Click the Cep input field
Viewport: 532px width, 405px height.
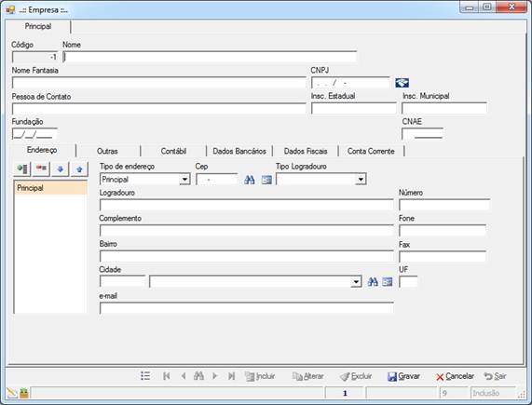(x=217, y=180)
